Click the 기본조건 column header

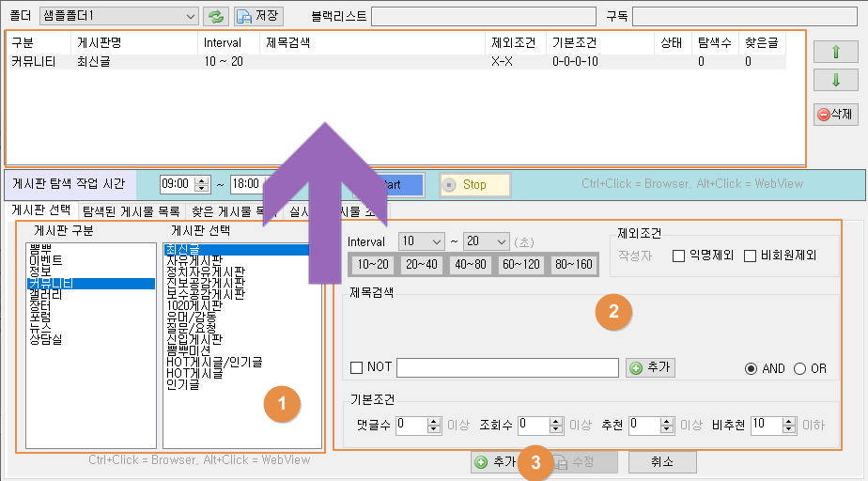click(x=600, y=42)
